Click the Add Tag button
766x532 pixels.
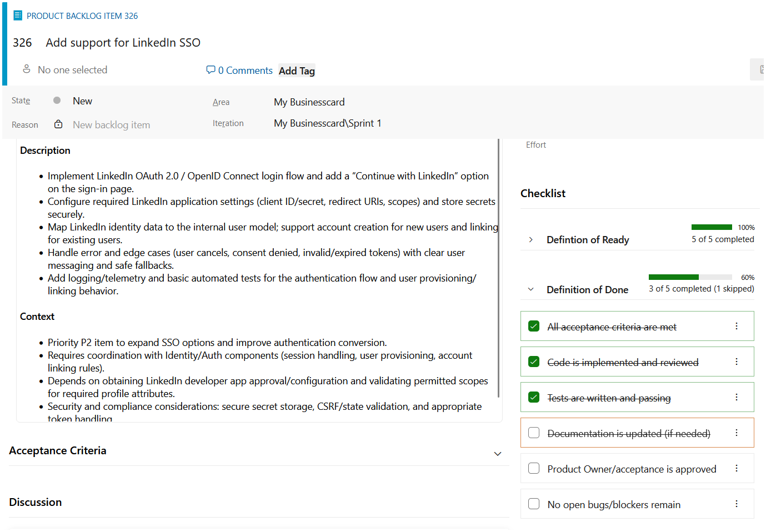pyautogui.click(x=297, y=71)
